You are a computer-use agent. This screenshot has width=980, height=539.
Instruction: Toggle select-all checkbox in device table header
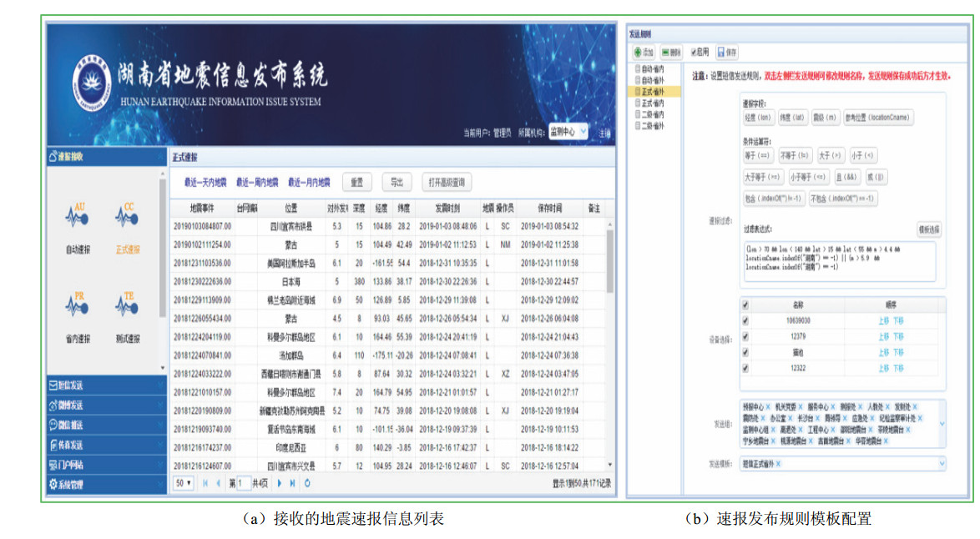click(745, 305)
